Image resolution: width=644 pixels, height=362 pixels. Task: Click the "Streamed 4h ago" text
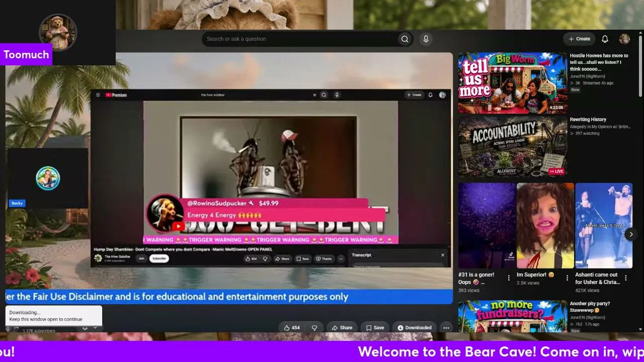598,83
